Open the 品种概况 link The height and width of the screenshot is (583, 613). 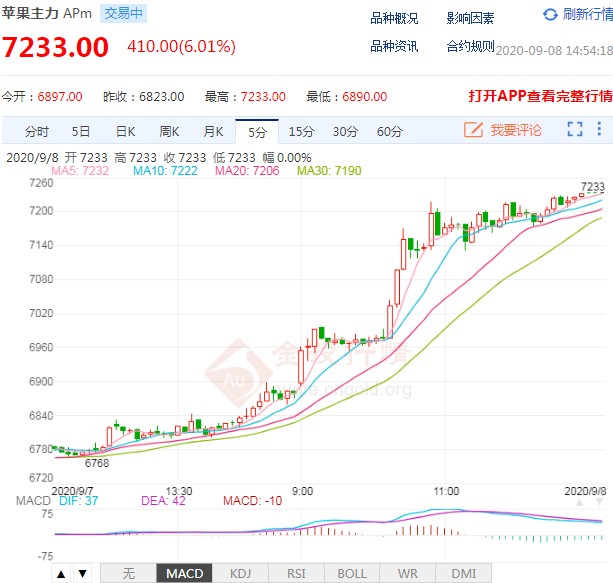pyautogui.click(x=394, y=18)
